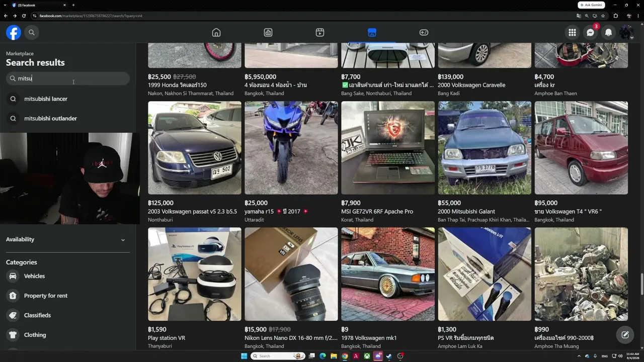Open the Play station VR listing photo
This screenshot has width=644, height=362.
(x=195, y=274)
